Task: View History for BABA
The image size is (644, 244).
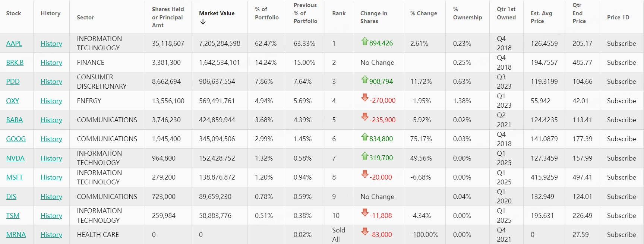Action: [51, 120]
